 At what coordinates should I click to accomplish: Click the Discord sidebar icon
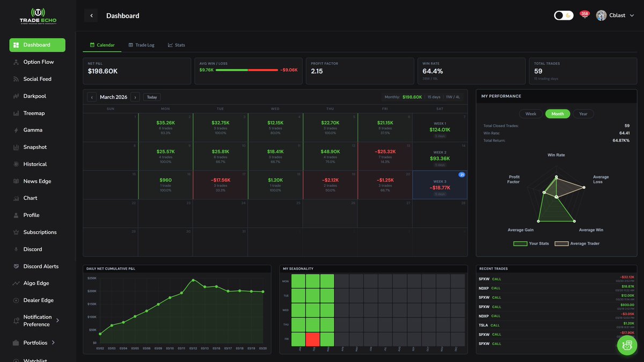(16, 250)
